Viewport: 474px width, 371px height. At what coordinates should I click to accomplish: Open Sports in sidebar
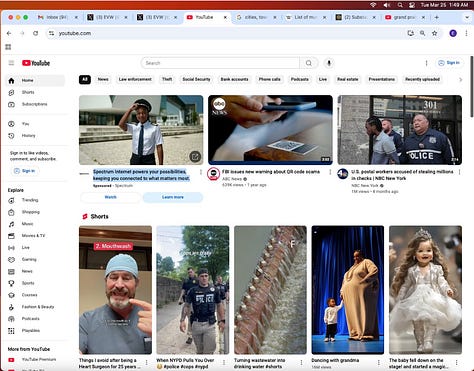(35, 283)
